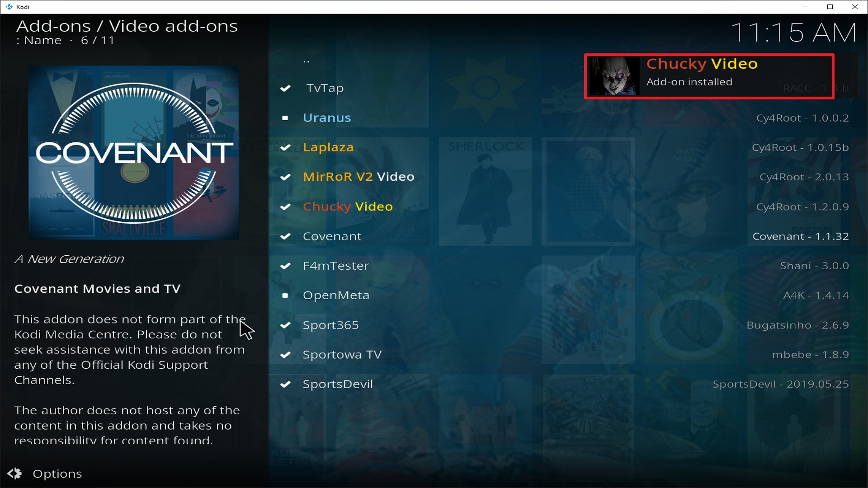Close the Kodi window
Screen dimensions: 868x488
coord(855,7)
